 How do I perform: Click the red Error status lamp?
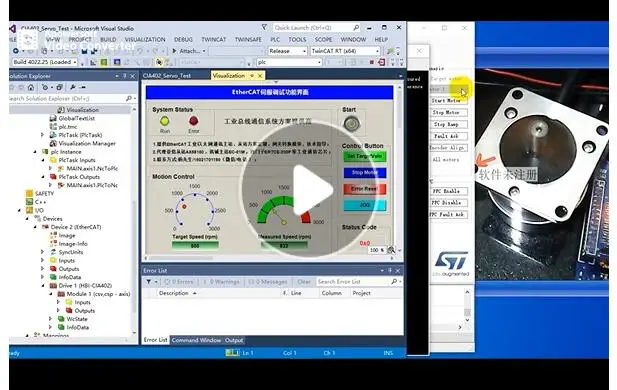(193, 121)
